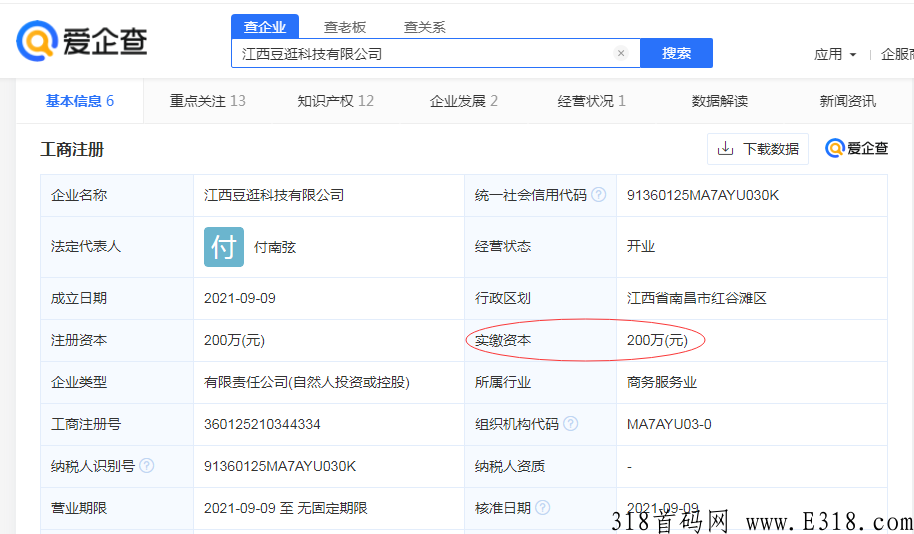Click the blue 搜索 button
914x534 pixels.
pyautogui.click(x=676, y=53)
